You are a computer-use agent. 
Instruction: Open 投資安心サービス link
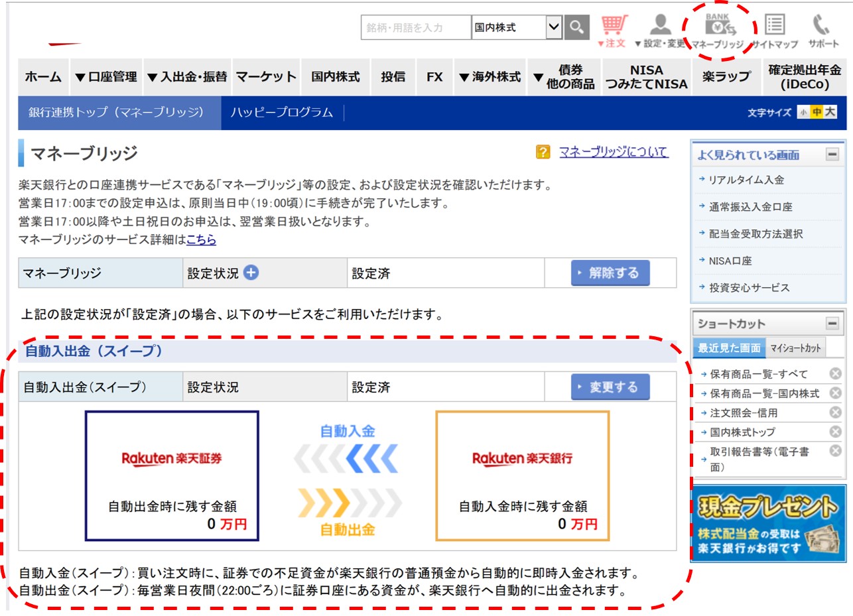pos(750,288)
